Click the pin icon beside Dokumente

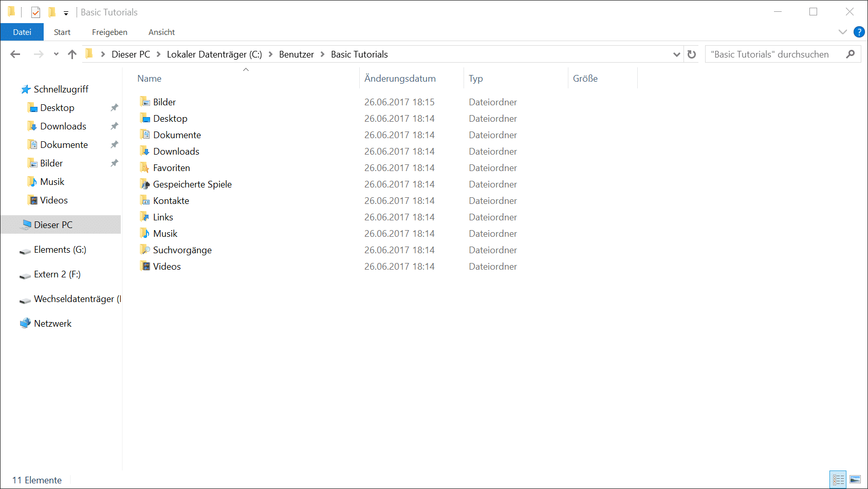(x=114, y=145)
